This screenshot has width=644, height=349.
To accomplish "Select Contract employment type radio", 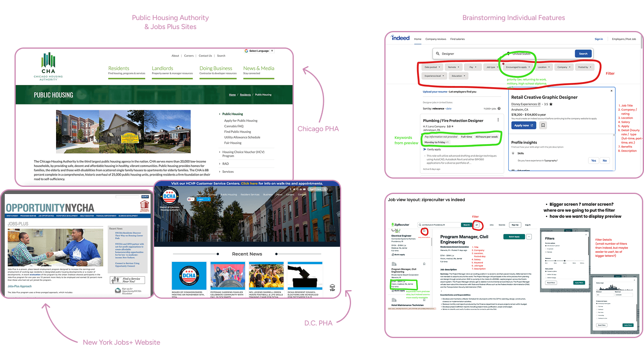I will 597,309.
